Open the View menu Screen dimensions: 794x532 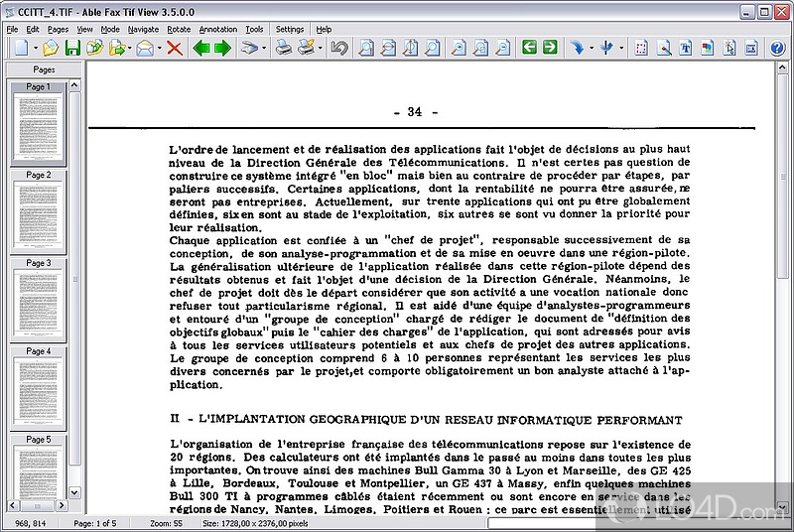(x=84, y=30)
